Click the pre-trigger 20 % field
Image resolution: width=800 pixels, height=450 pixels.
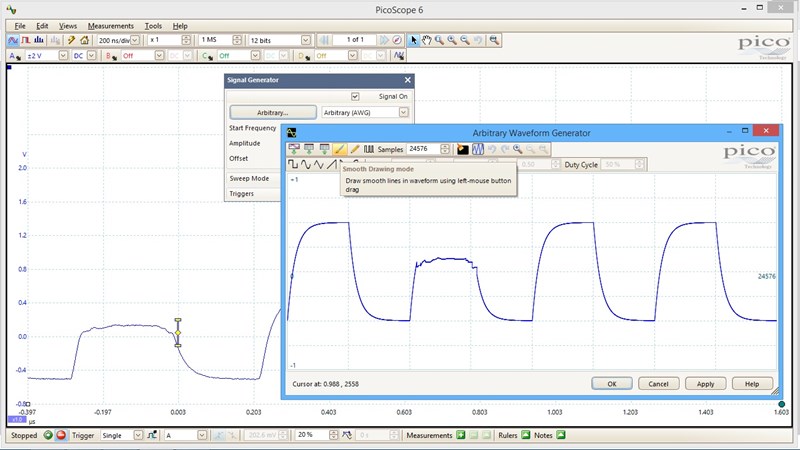point(312,435)
